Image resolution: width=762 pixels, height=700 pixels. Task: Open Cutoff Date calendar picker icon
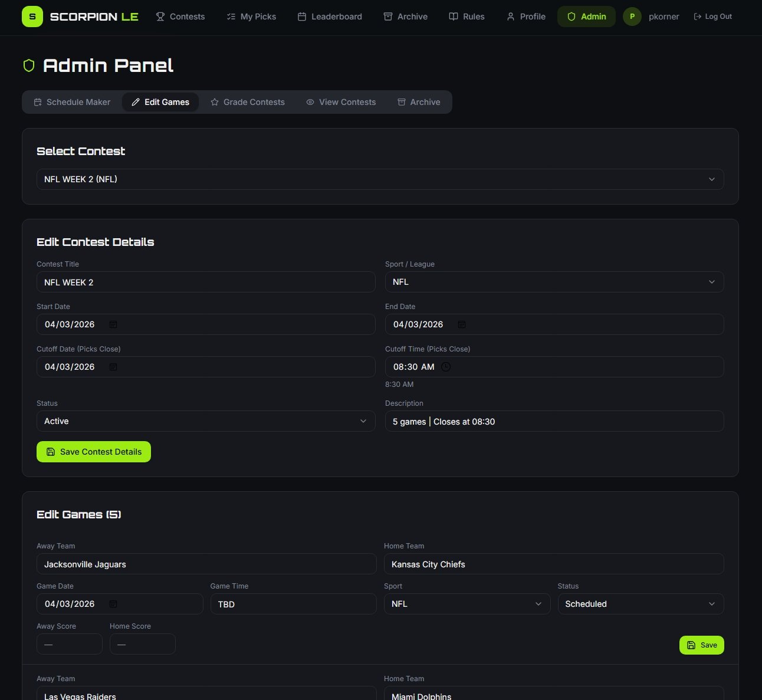(x=113, y=367)
